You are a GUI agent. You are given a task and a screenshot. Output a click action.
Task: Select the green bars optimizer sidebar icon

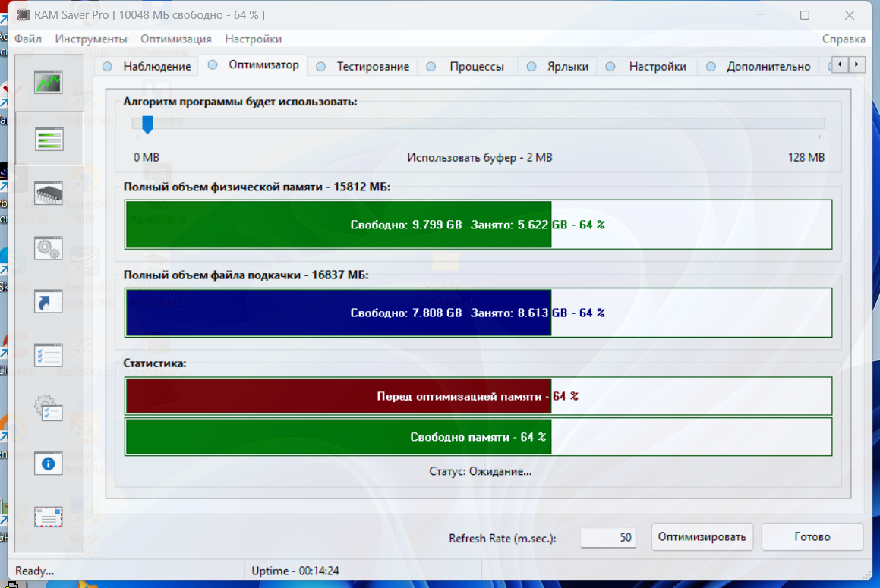tap(49, 139)
